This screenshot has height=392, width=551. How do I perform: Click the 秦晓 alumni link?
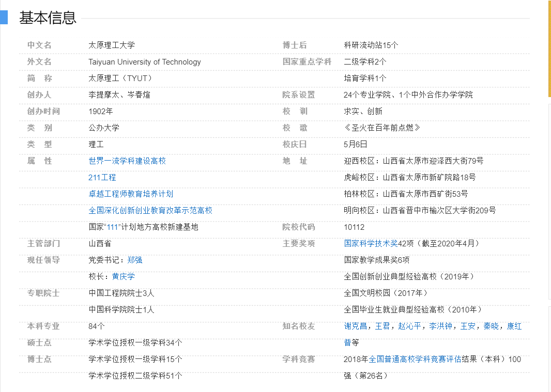click(x=491, y=326)
